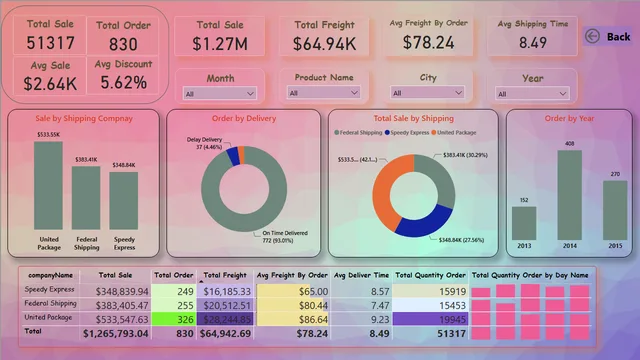The width and height of the screenshot is (640, 360).
Task: Open the Year filter dropdown
Action: [532, 94]
